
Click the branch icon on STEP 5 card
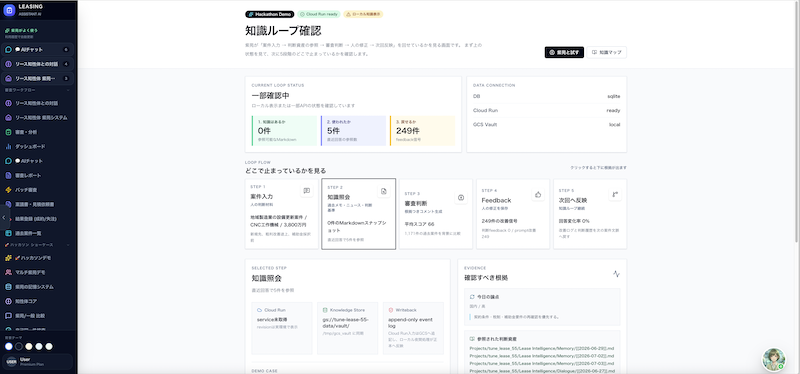[x=615, y=194]
